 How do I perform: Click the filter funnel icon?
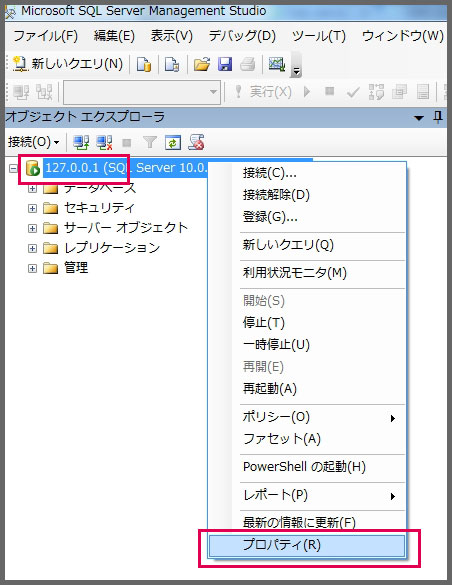(x=150, y=143)
